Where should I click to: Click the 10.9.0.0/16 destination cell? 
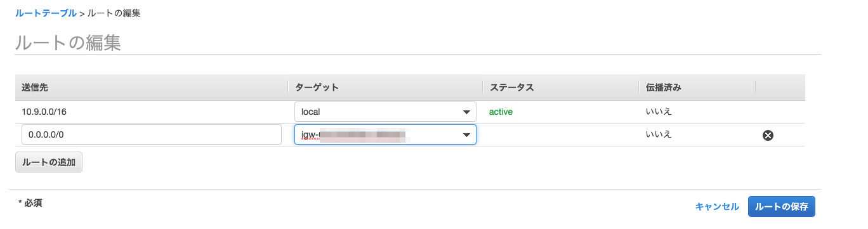click(44, 112)
